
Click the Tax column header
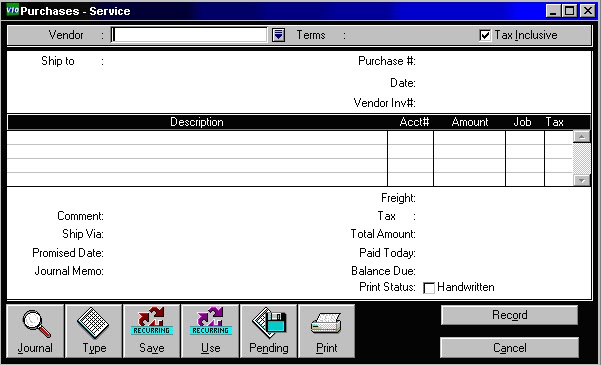(x=554, y=122)
